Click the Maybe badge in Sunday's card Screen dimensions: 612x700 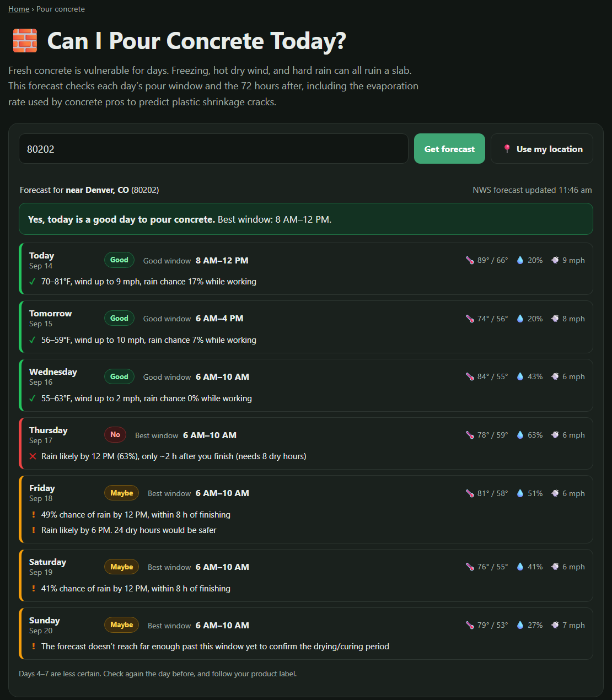(x=121, y=625)
